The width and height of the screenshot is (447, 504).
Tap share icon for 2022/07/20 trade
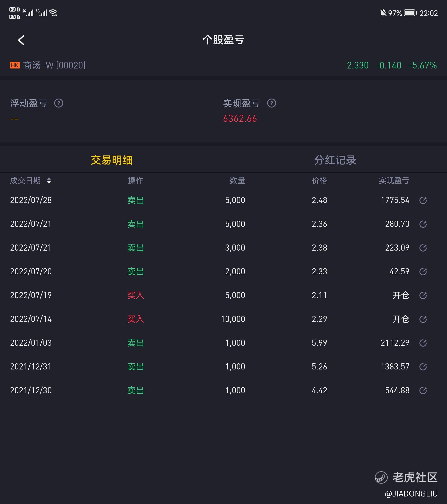pyautogui.click(x=423, y=272)
